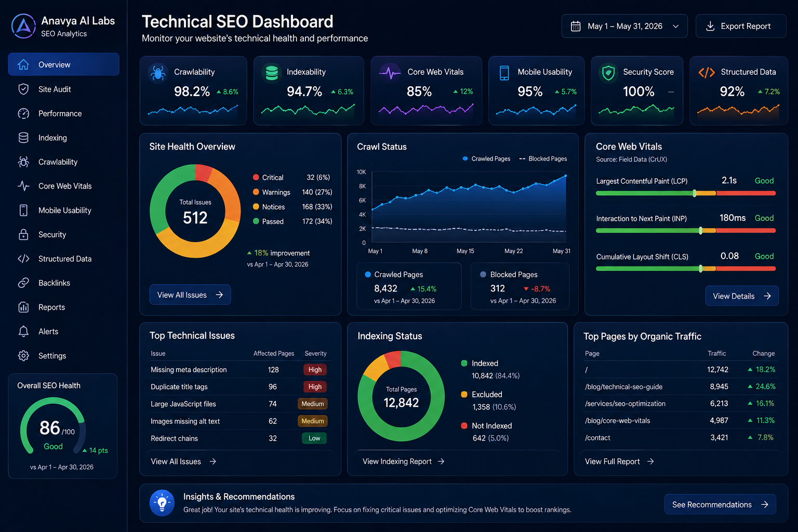
Task: Click the Low severity badge for Redirect chains
Action: click(x=314, y=438)
